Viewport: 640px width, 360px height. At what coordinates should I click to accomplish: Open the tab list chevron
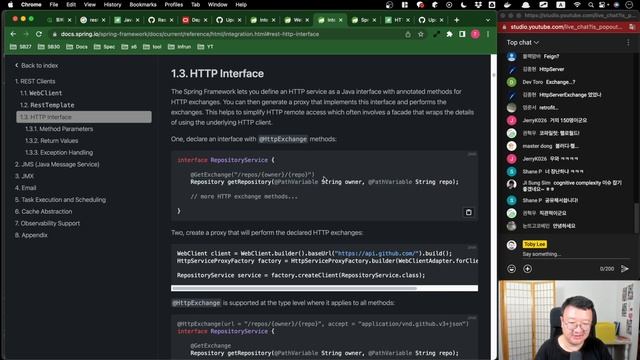coord(488,20)
